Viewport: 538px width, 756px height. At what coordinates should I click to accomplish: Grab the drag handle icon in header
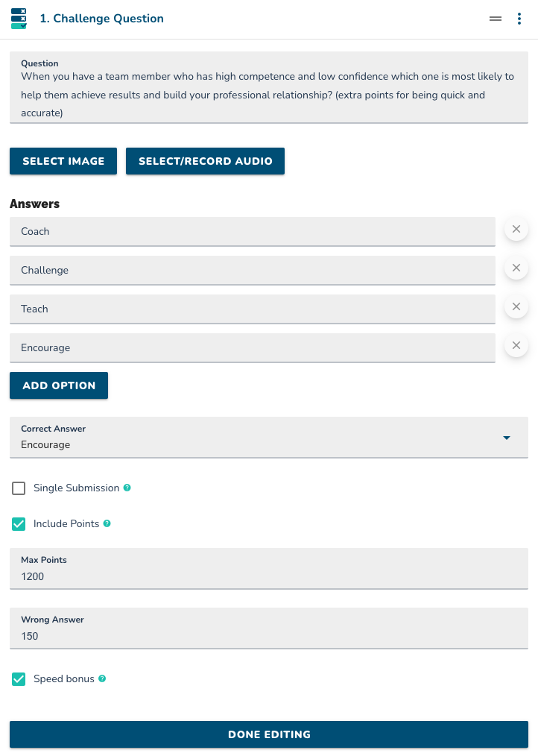point(496,19)
